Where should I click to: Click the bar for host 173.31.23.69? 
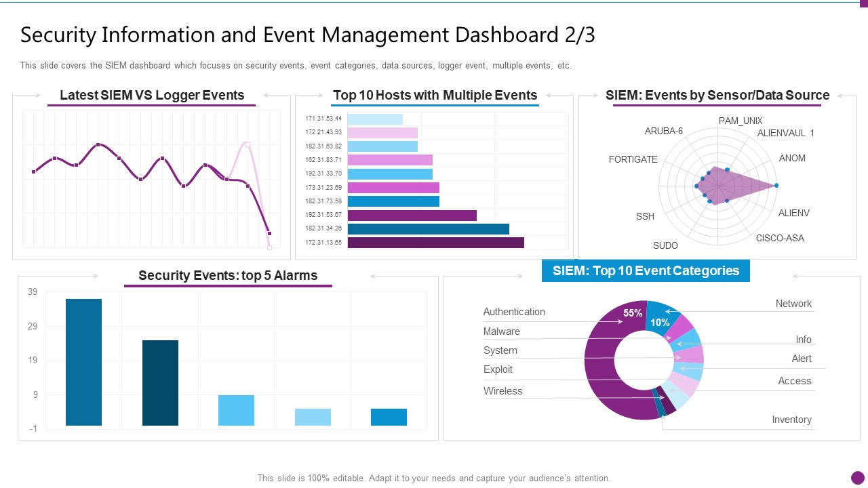[393, 187]
